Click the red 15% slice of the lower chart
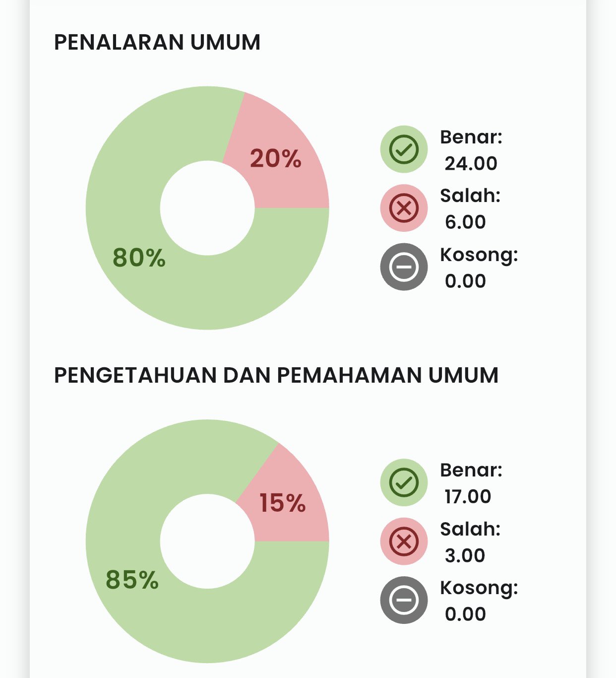616x678 pixels. pos(283,503)
